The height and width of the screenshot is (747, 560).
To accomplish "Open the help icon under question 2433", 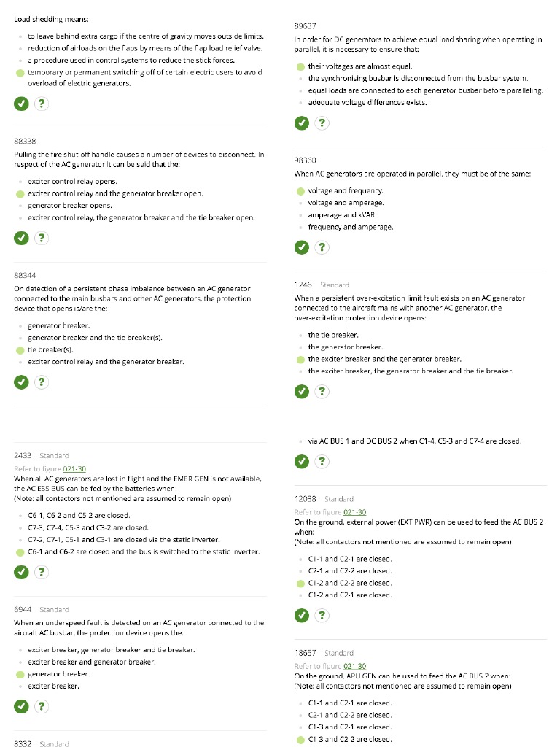I will [x=42, y=572].
